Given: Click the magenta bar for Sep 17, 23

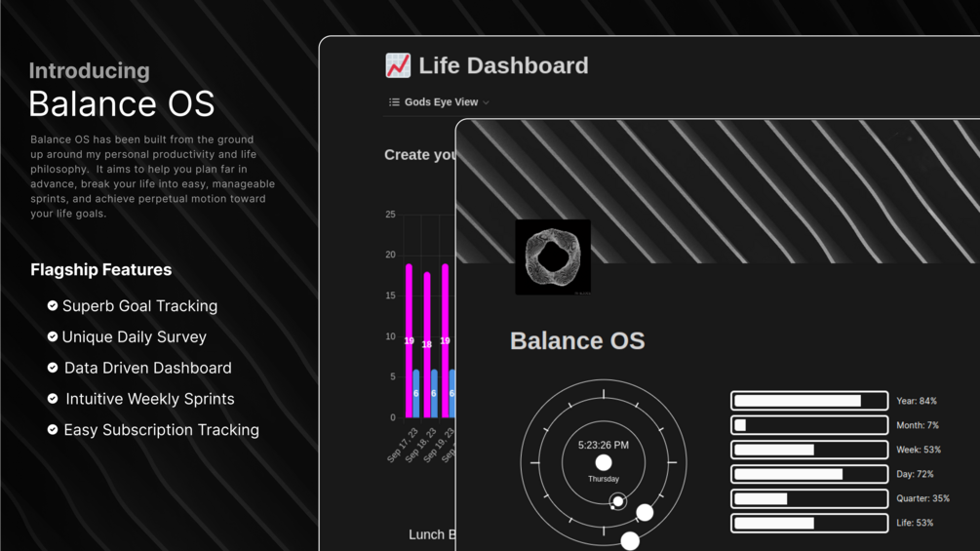Looking at the screenshot, I should coord(409,340).
